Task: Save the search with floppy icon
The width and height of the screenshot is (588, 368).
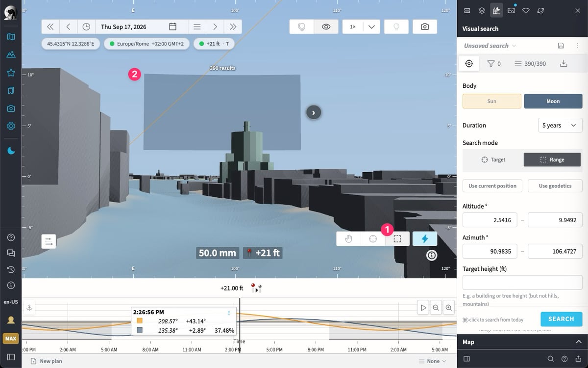Action: 561,46
